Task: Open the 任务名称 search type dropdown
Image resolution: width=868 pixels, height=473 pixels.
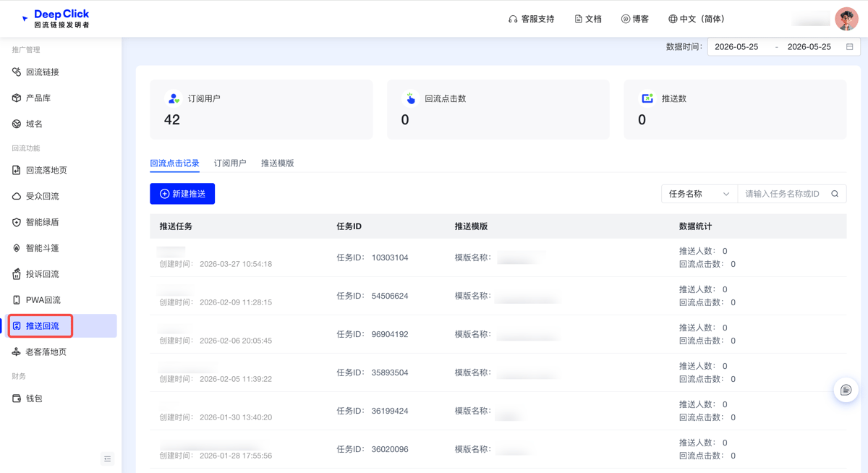Action: (x=699, y=194)
